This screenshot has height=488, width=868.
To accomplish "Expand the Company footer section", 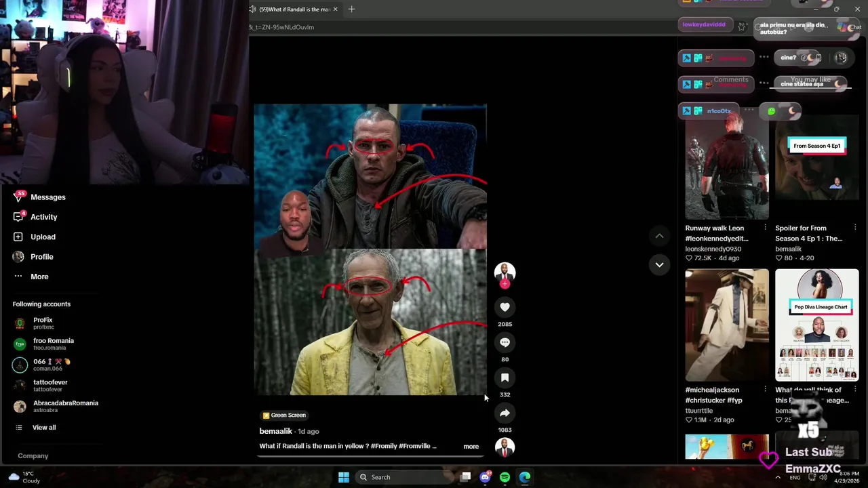I will pos(33,456).
